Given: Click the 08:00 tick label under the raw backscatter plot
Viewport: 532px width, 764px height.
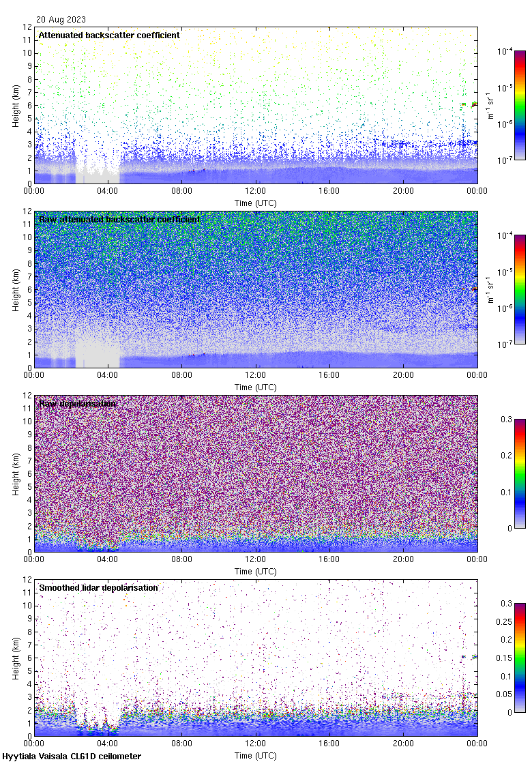Looking at the screenshot, I should (x=181, y=377).
